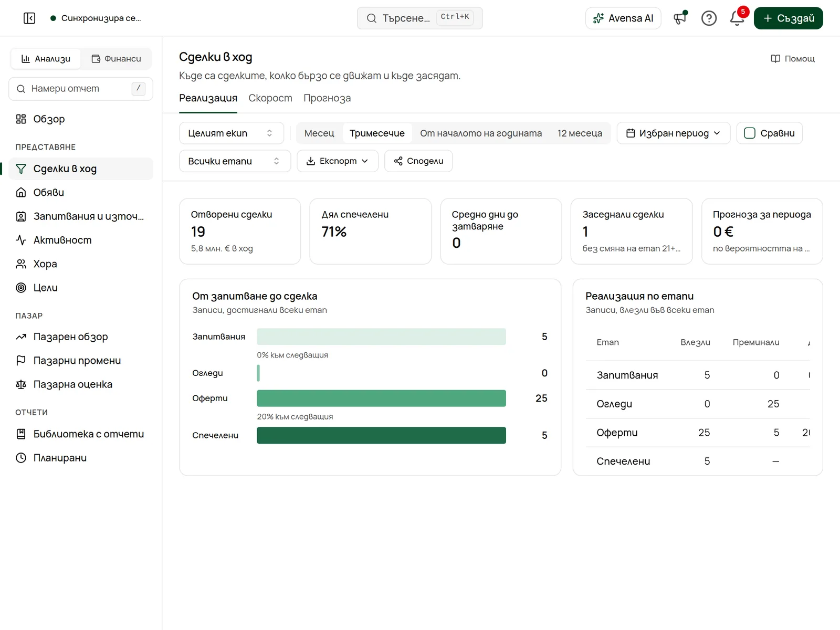840x630 pixels.
Task: Select the Тримесечие period option
Action: tap(377, 133)
